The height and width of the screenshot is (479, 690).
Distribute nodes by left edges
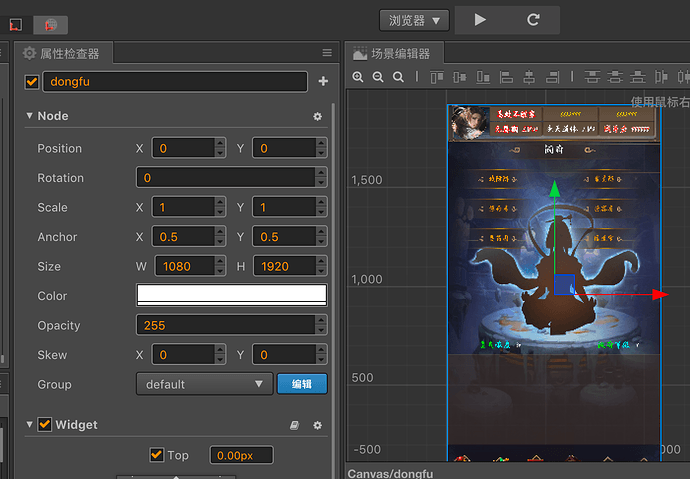coord(661,77)
